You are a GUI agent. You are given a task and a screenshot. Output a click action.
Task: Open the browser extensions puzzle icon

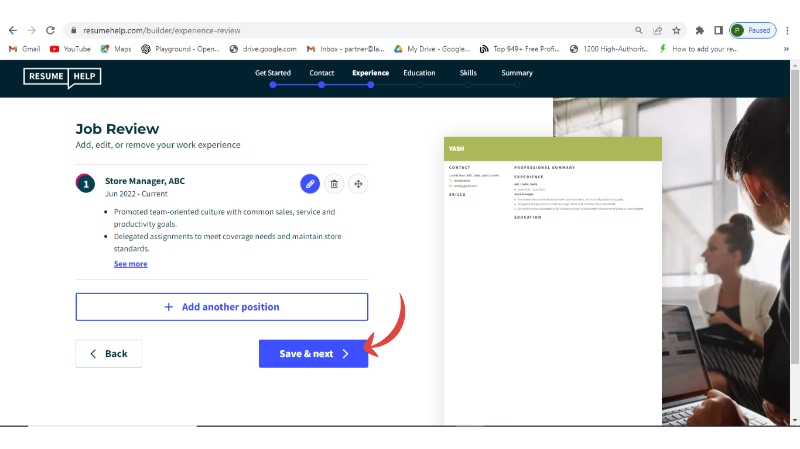(x=700, y=30)
